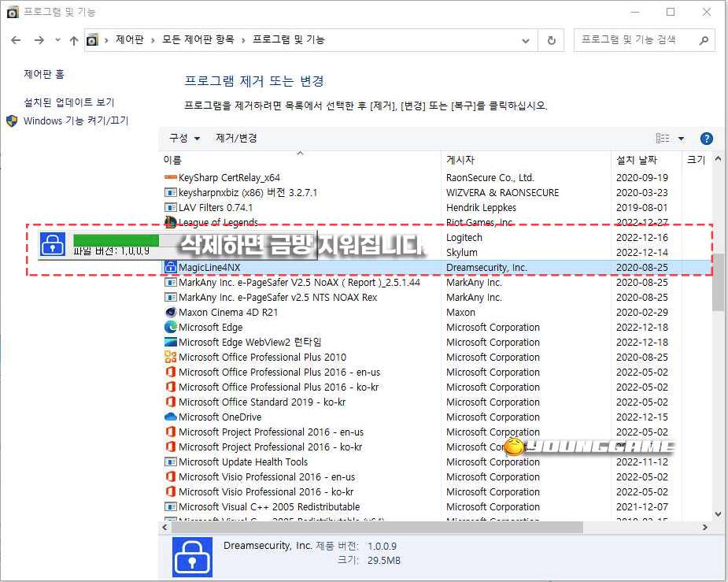
Task: Select the MagicLine4NX lock icon
Action: tap(171, 267)
